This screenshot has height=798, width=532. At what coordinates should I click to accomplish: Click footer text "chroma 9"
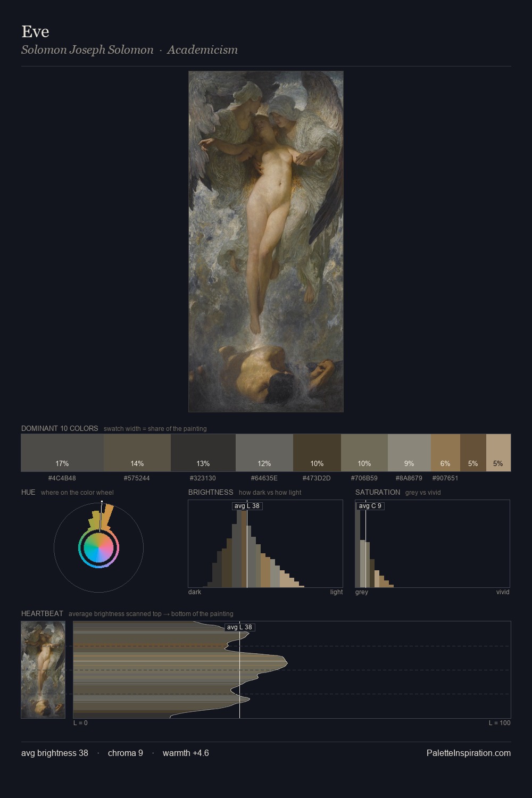126,753
